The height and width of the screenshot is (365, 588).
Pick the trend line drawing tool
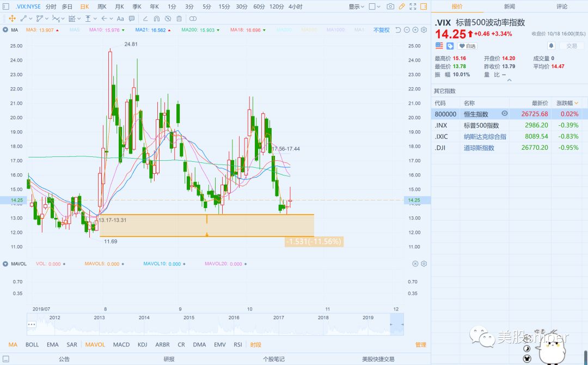(x=23, y=19)
